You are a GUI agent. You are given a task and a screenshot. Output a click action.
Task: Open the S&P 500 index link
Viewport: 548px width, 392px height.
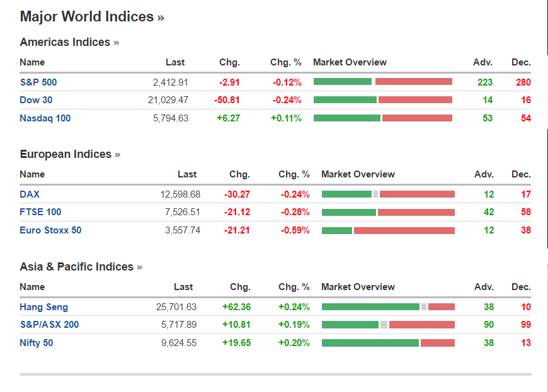pyautogui.click(x=38, y=82)
